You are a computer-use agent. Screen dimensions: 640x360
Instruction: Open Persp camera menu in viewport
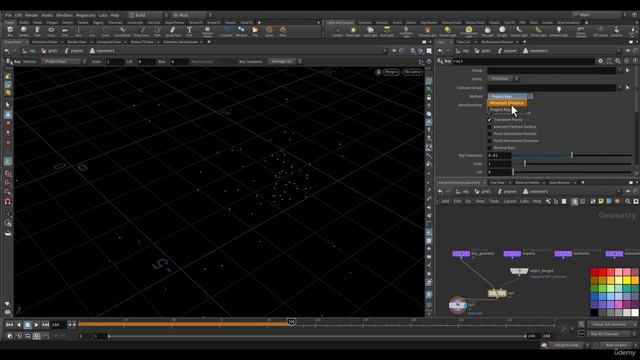click(x=391, y=72)
